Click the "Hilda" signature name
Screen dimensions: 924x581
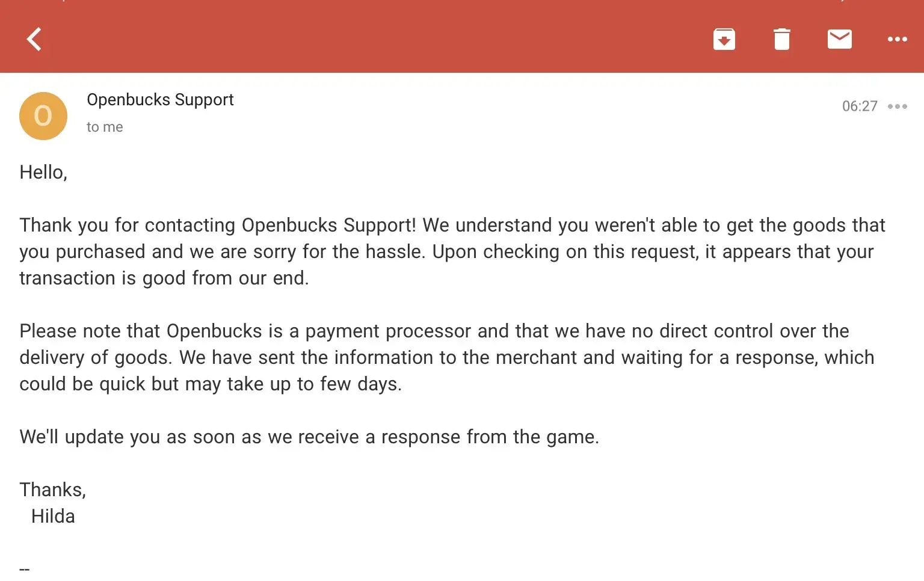click(x=53, y=517)
